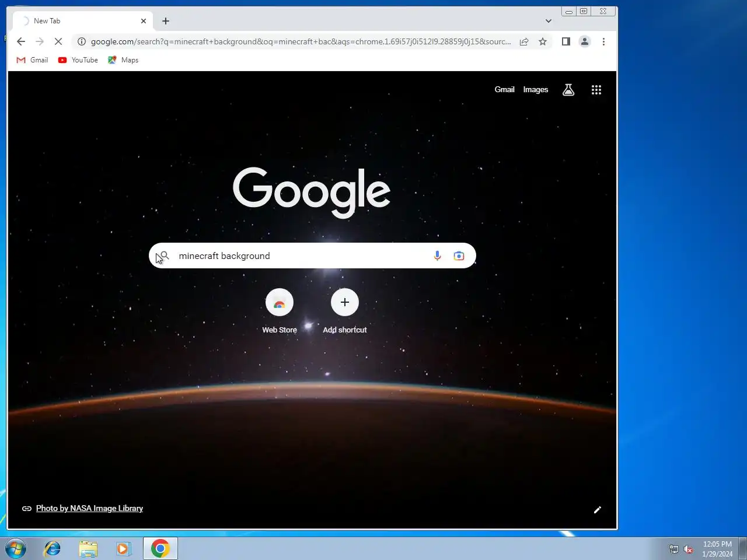Open Maps bookmark in bookmarks bar
The width and height of the screenshot is (747, 560).
123,60
